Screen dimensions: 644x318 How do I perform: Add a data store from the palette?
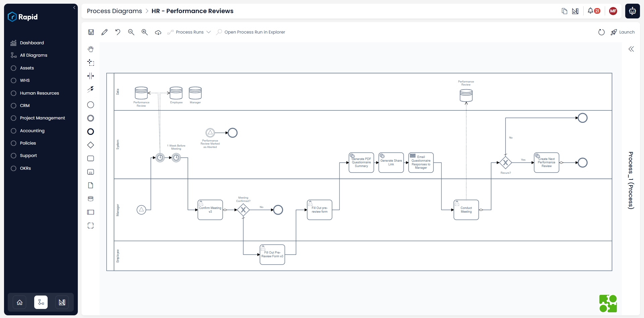91,199
